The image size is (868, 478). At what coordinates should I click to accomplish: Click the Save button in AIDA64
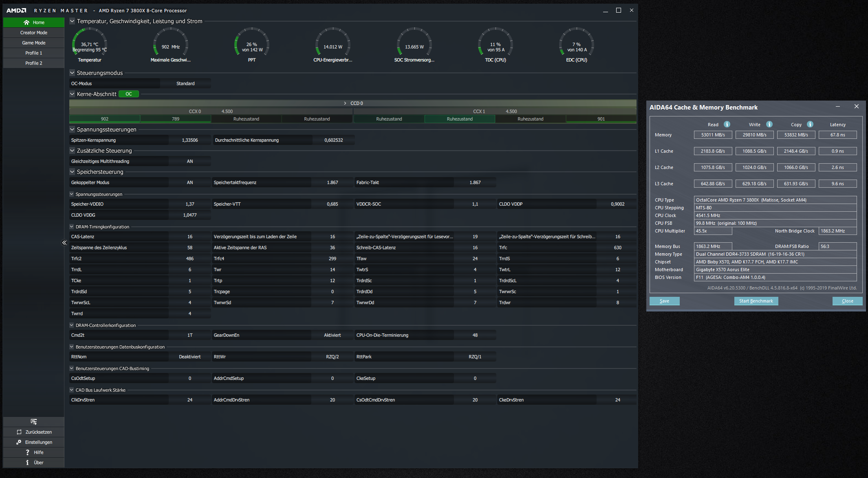pos(664,301)
